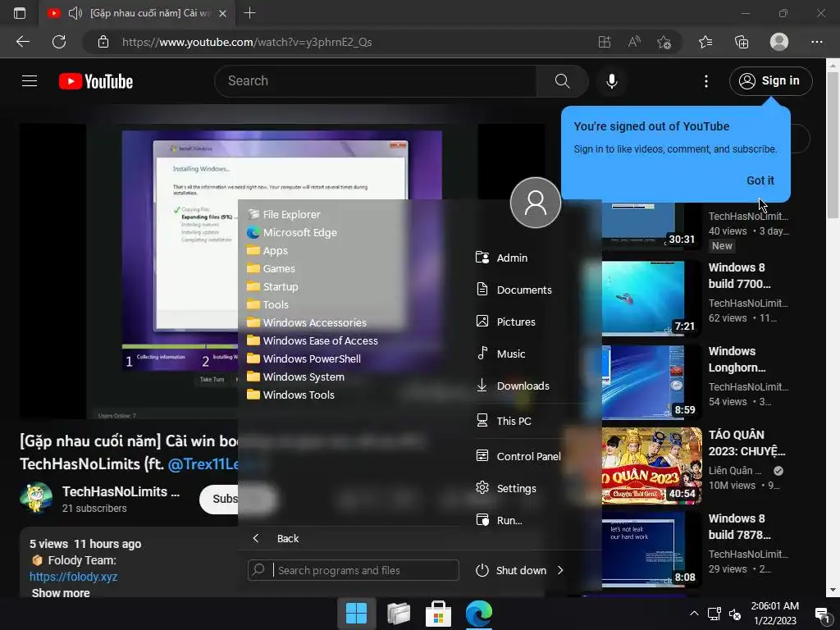This screenshot has width=840, height=630.
Task: Open Edge Settings and more (three dots)
Action: 816,42
